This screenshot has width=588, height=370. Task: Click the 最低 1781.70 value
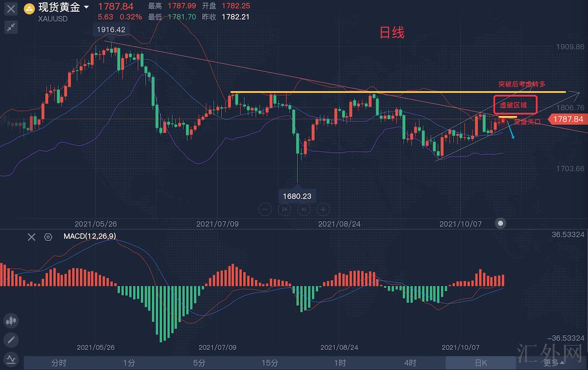182,17
